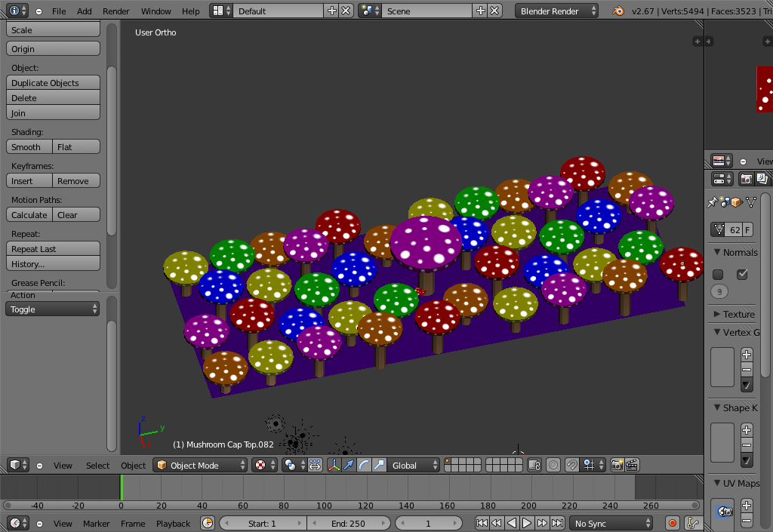The height and width of the screenshot is (532, 773).
Task: Expand the Texture panel section
Action: tap(737, 314)
